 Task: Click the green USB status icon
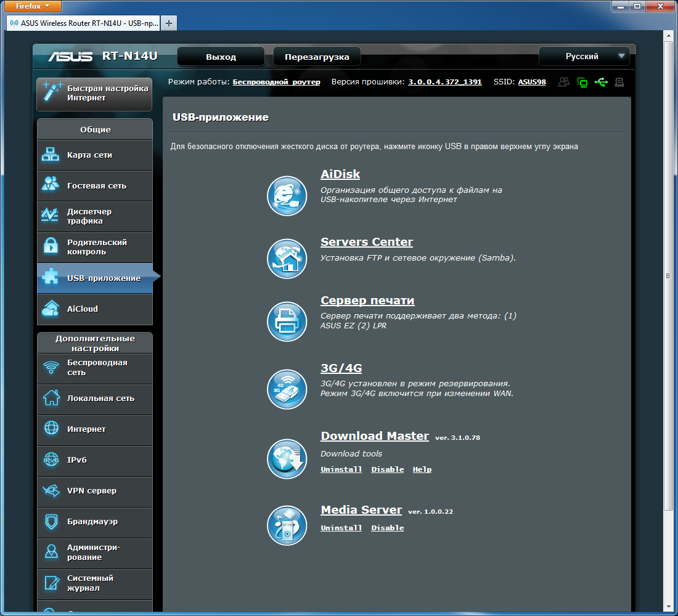point(601,82)
